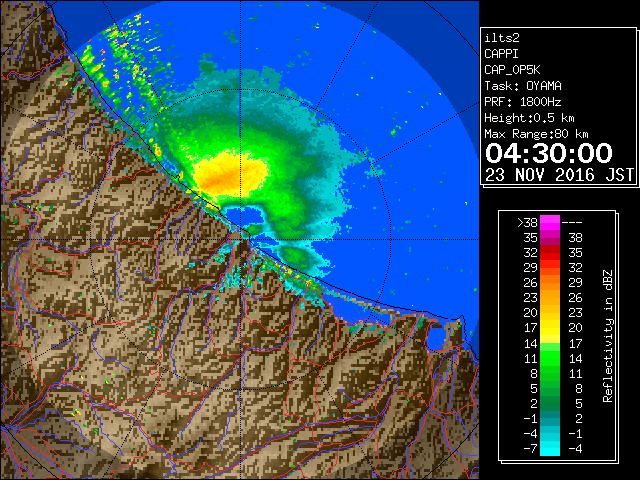This screenshot has height=480, width=640.
Task: Select the yellow 17 to 20 dBZ band
Action: pos(550,328)
